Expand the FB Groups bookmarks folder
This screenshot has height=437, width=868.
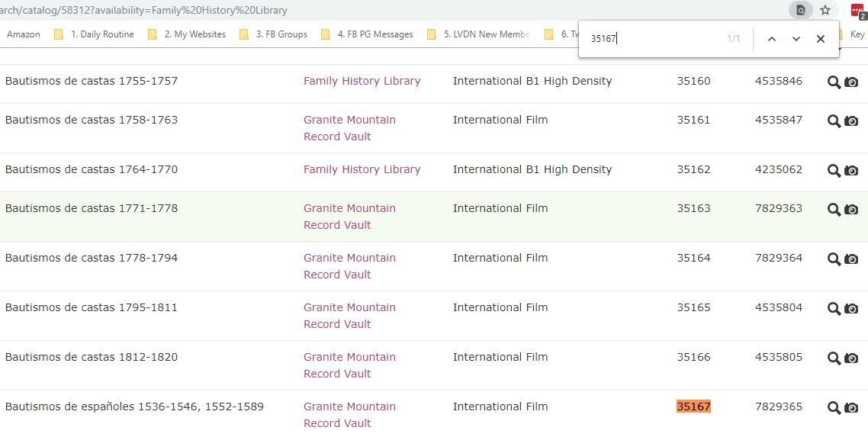click(x=274, y=34)
